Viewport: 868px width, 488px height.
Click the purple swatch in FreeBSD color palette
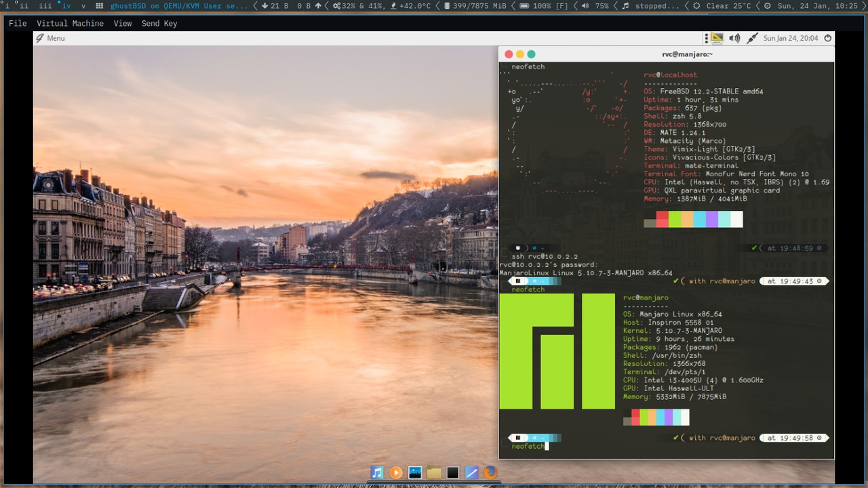click(x=712, y=219)
